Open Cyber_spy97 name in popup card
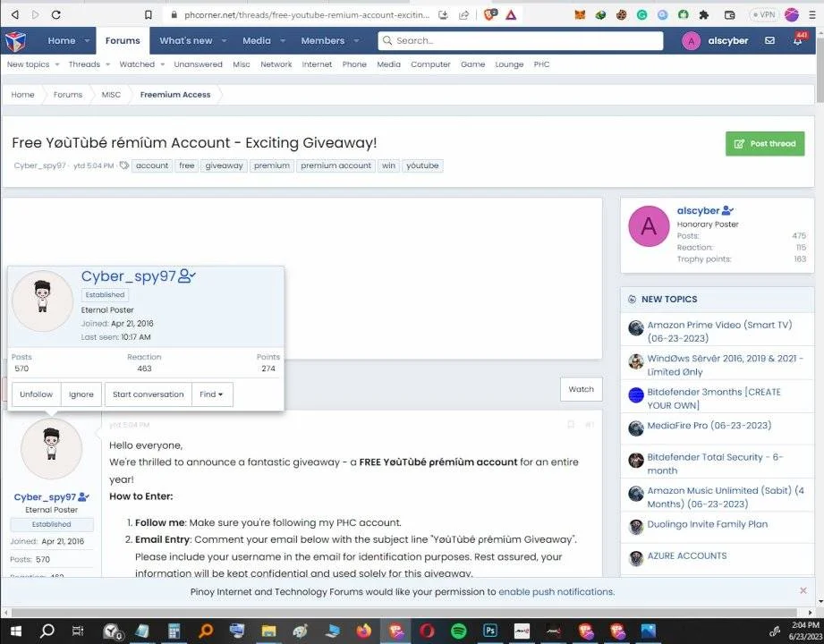The width and height of the screenshot is (824, 644). click(x=128, y=275)
